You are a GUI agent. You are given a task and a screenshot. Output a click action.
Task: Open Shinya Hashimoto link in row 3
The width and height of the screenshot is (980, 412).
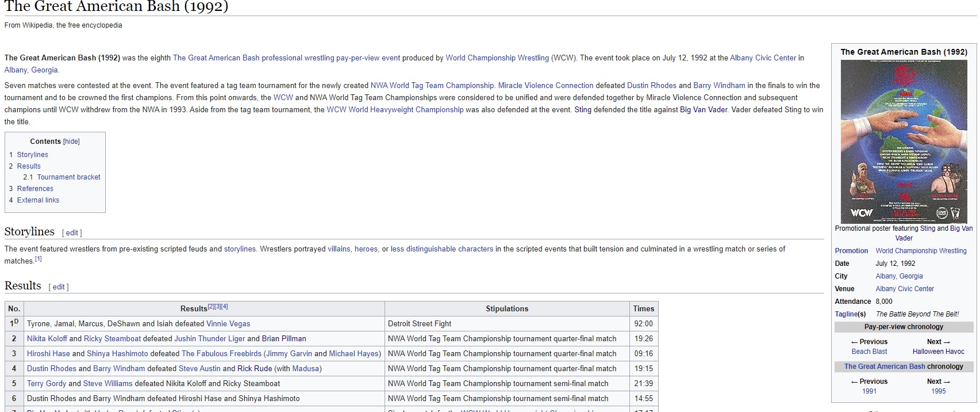117,354
